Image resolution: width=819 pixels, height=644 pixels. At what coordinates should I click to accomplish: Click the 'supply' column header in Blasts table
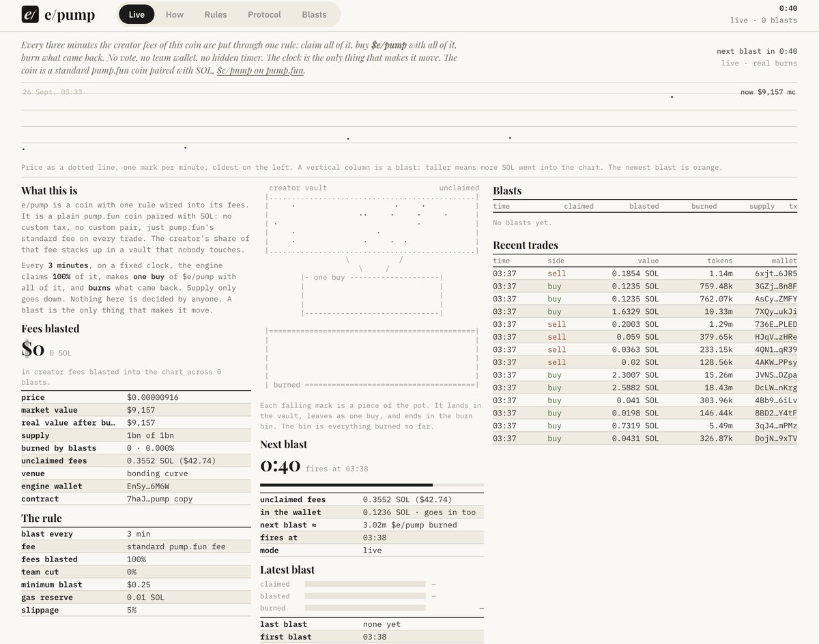click(x=762, y=206)
